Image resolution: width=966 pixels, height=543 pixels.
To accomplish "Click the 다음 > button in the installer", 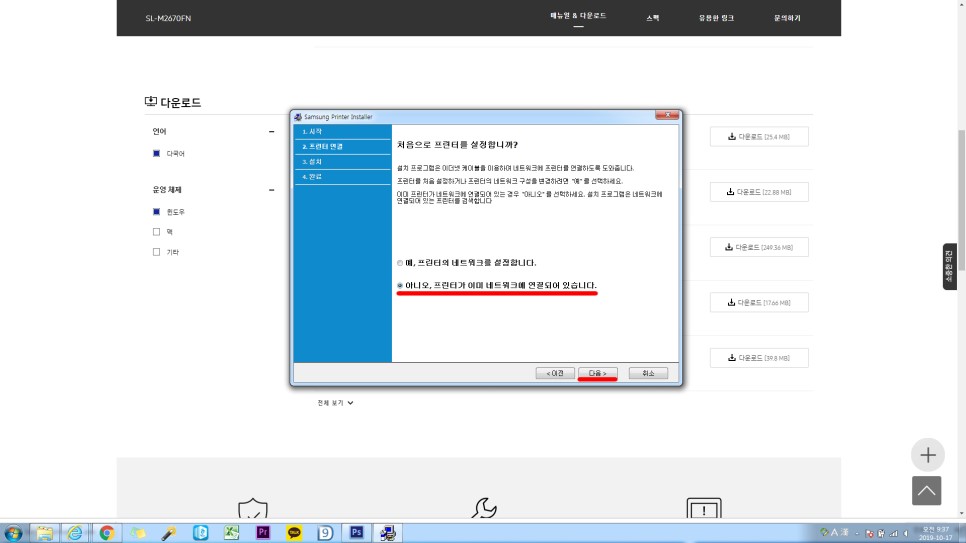I will click(598, 374).
